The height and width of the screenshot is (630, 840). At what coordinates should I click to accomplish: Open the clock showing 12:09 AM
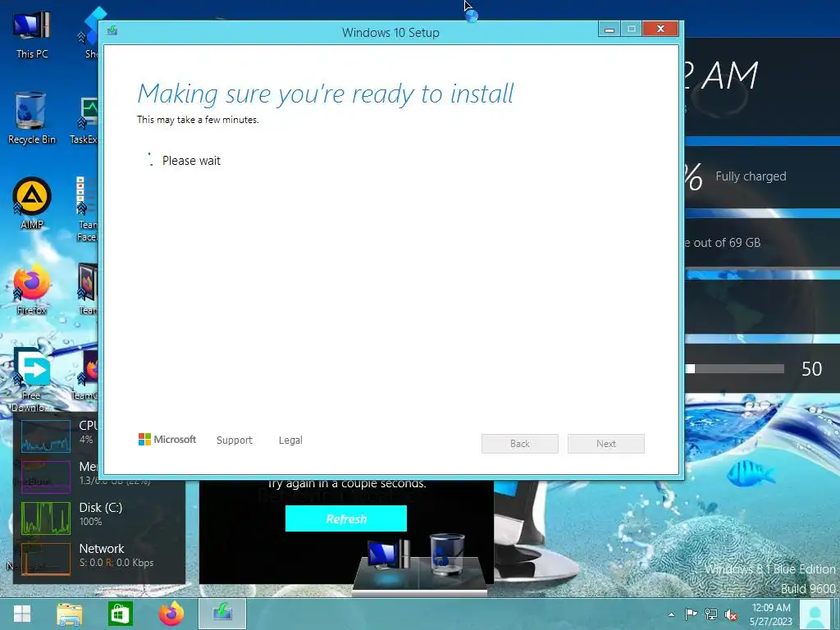tap(771, 614)
